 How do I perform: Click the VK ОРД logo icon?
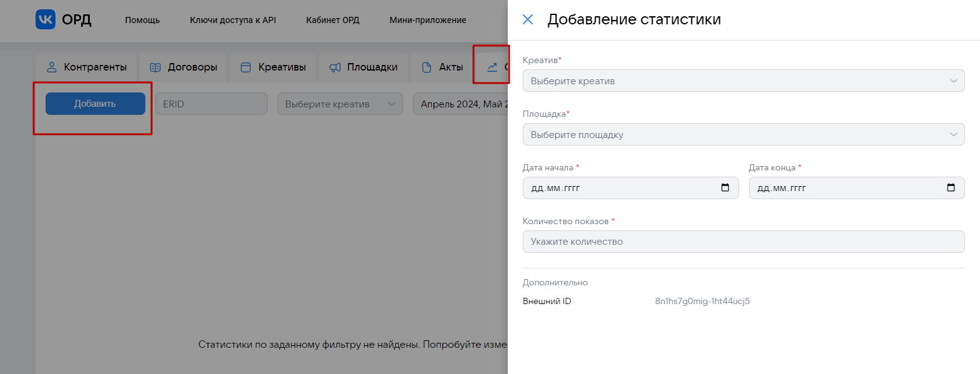[46, 19]
